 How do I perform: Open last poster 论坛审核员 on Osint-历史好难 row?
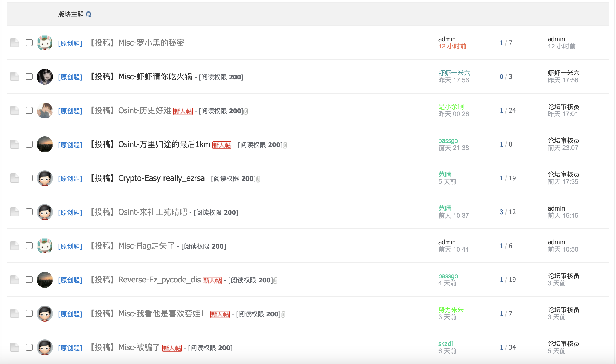point(563,107)
